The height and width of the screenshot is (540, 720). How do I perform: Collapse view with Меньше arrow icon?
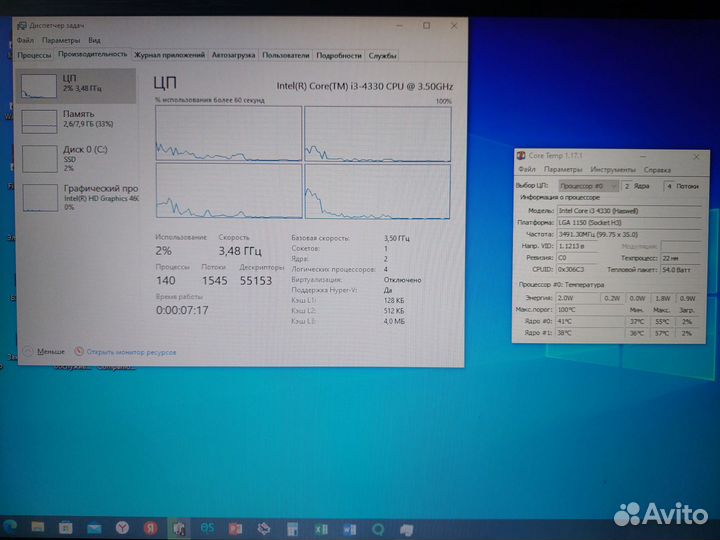[x=28, y=352]
